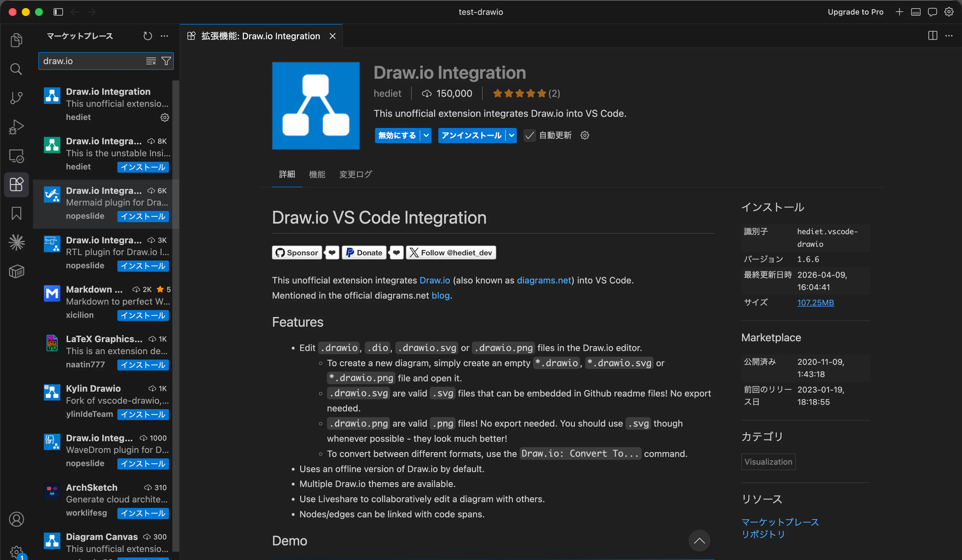Navigate forward with the right arrow

click(x=91, y=12)
